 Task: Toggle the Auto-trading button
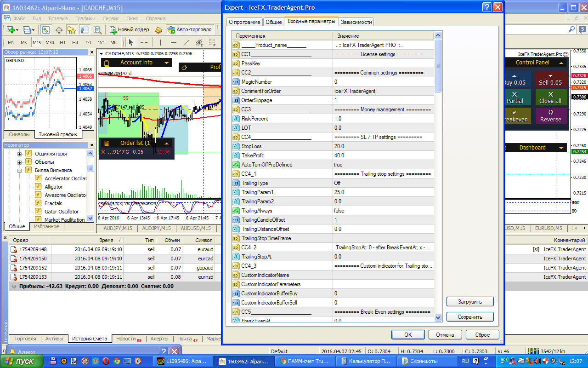[190, 29]
